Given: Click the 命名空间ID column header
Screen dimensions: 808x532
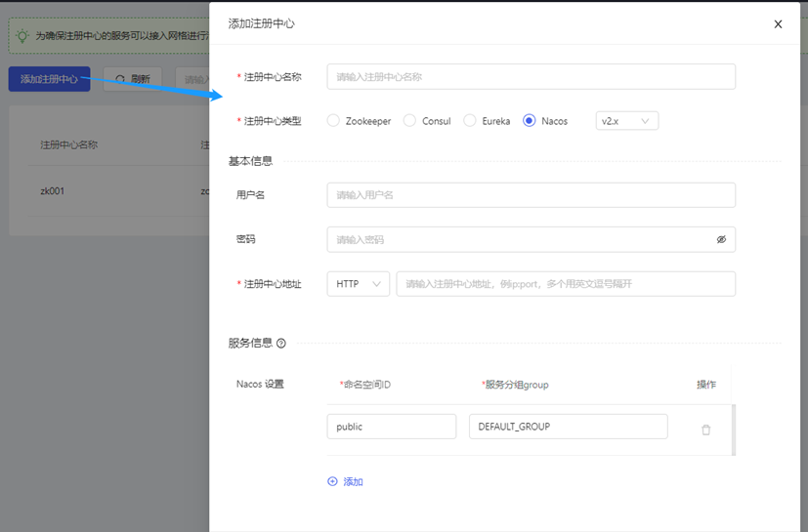Looking at the screenshot, I should pos(365,385).
